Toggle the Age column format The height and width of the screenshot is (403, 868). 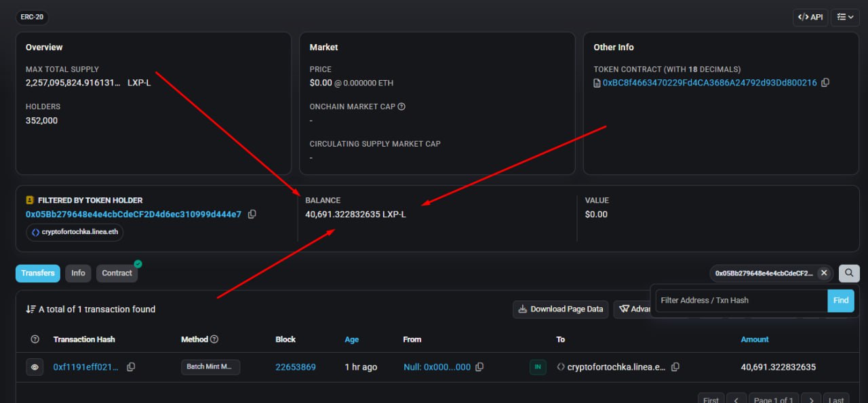(x=352, y=339)
